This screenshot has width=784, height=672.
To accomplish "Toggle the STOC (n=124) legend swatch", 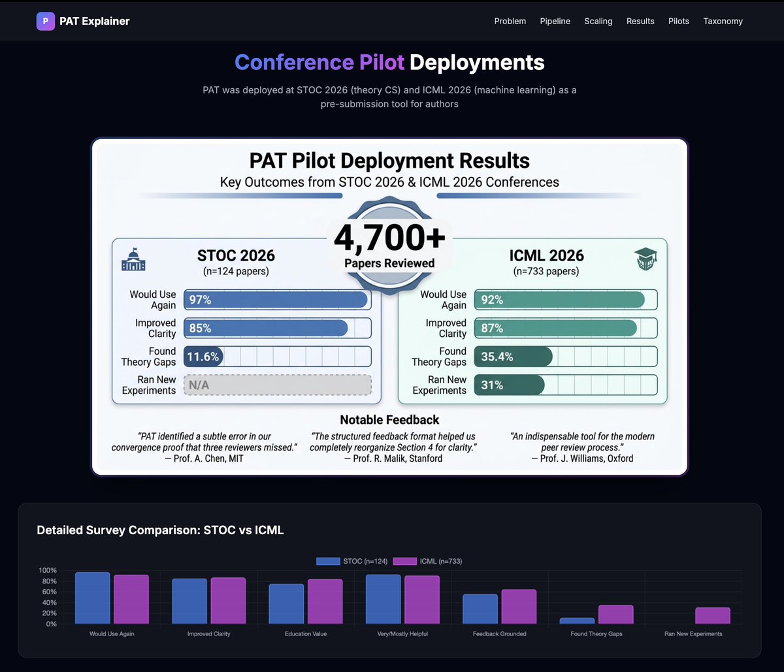I will tap(328, 561).
